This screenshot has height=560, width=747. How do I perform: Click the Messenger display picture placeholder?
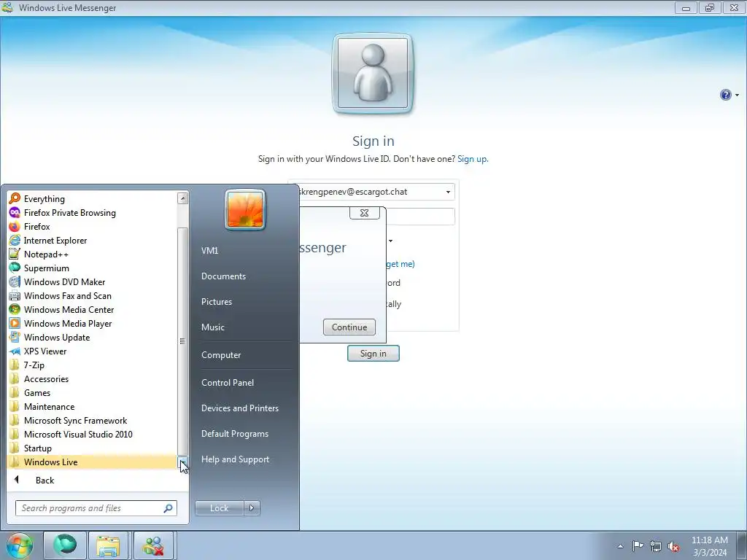[373, 74]
